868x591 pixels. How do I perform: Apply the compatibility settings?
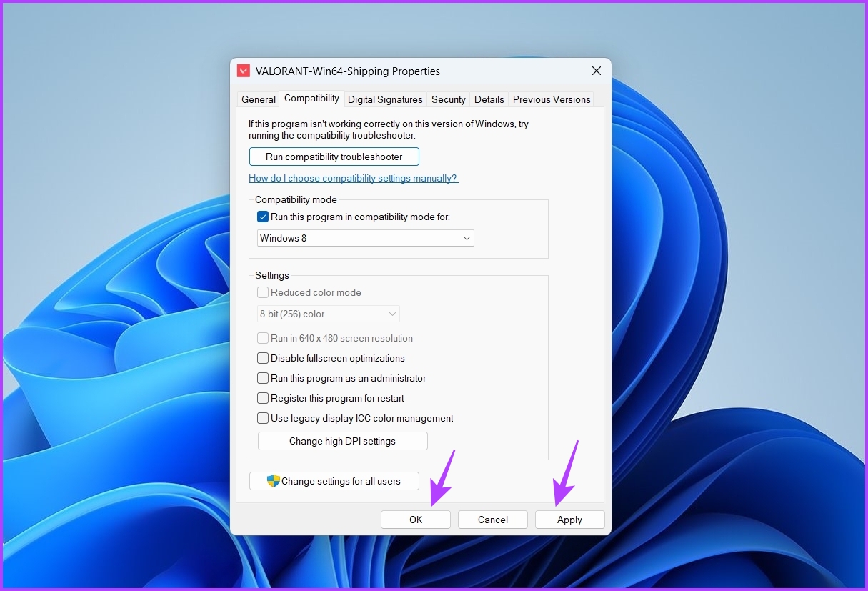click(x=569, y=520)
